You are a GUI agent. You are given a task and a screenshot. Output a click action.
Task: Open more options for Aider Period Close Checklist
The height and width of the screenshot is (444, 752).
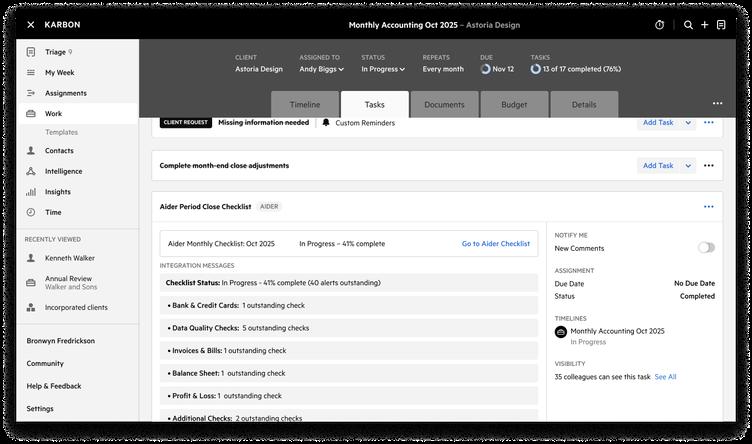(708, 207)
